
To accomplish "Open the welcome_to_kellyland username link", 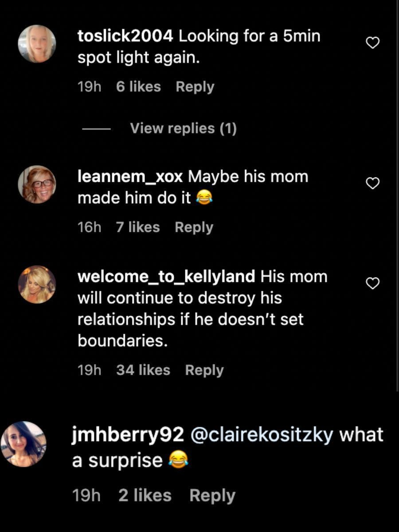I will coord(166,277).
